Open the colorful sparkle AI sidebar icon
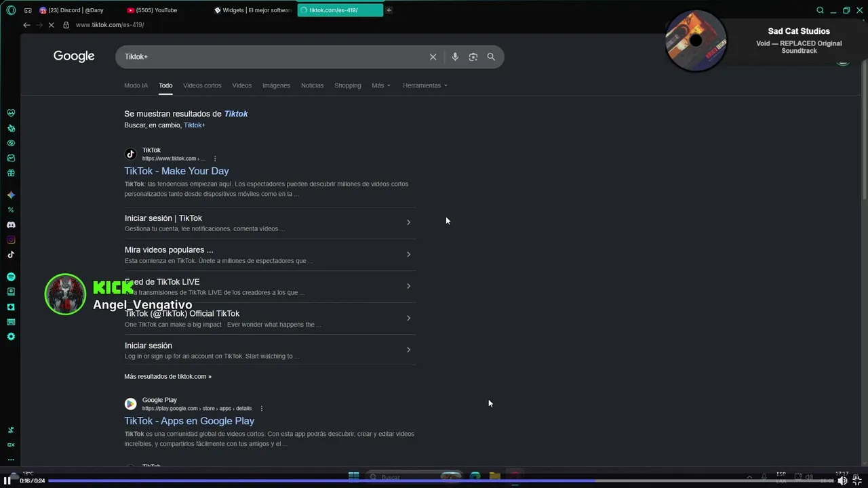 (x=11, y=195)
